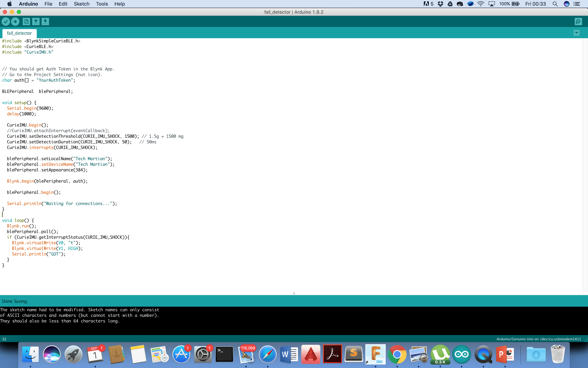Open Contacts book in the Dock

(x=117, y=354)
